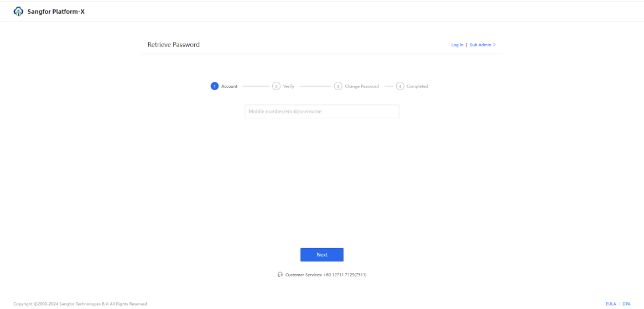The image size is (644, 309).
Task: Focus the Mobile number/email/username field
Action: (322, 111)
